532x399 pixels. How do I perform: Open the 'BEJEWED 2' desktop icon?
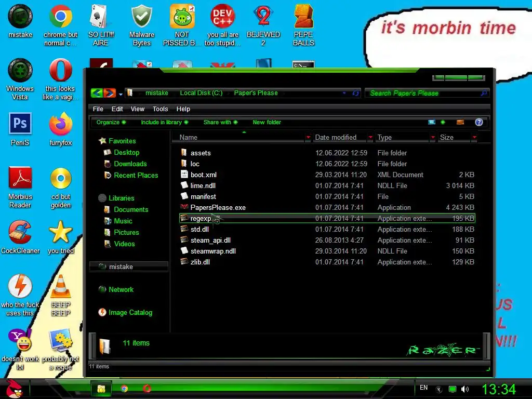(263, 25)
